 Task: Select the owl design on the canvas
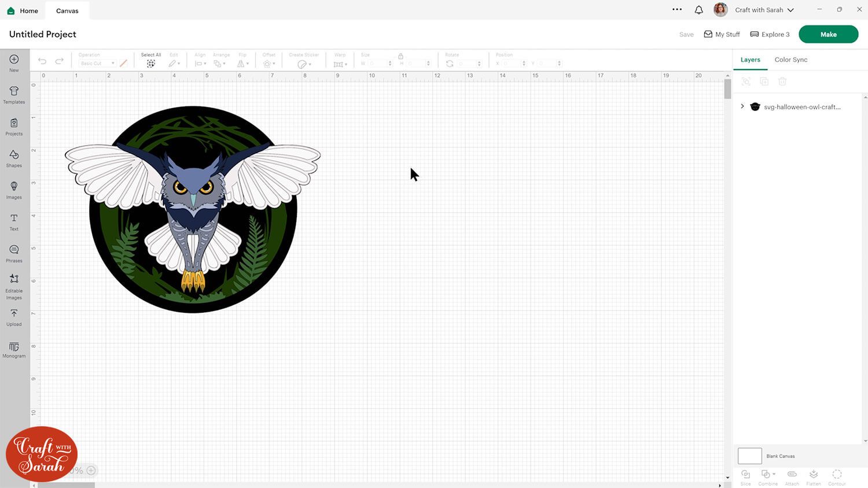(x=193, y=209)
